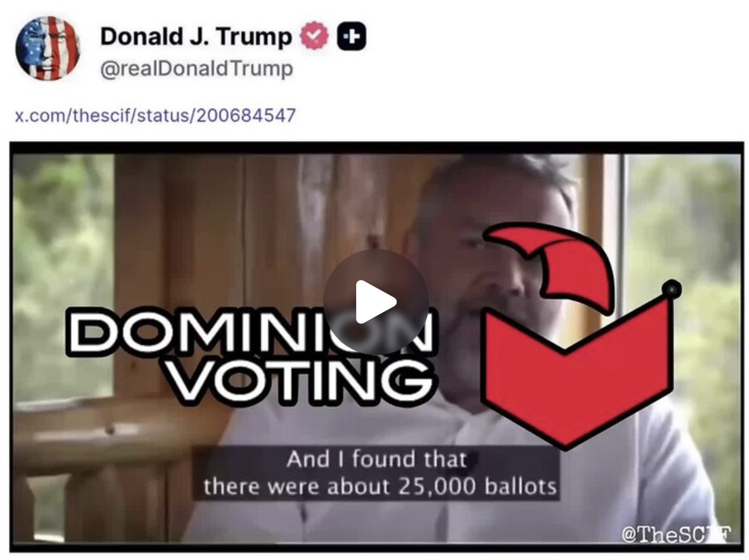Screen dimensions: 749x560
Task: Click the red verified checkmark badge
Action: pos(314,36)
